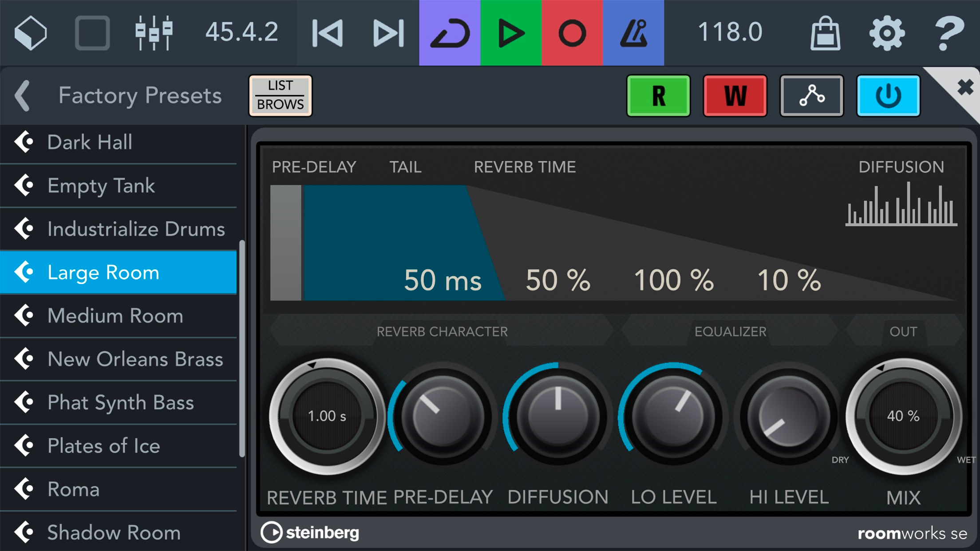980x551 pixels.
Task: Toggle the metronome click
Action: click(x=633, y=32)
